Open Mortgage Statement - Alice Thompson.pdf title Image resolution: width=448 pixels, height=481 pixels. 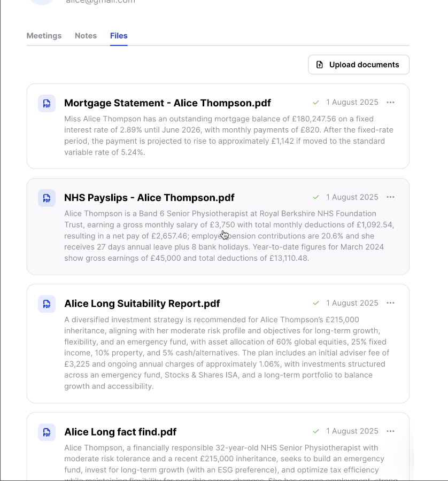click(167, 103)
